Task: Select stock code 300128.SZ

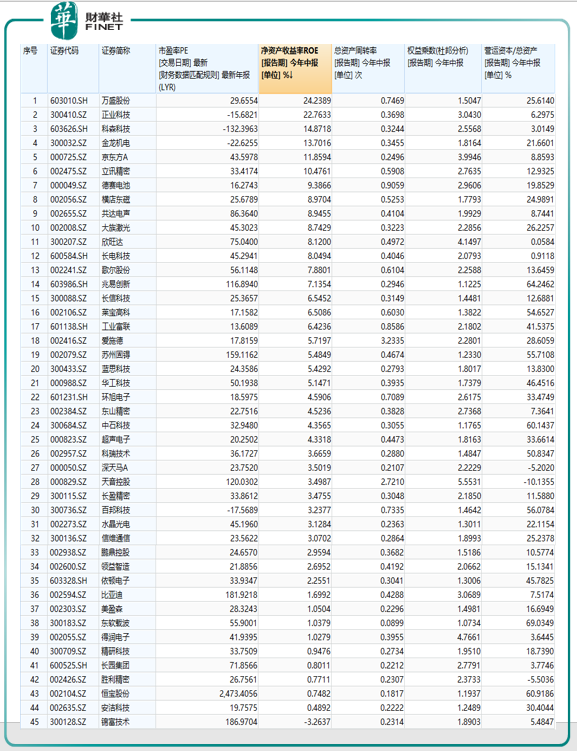Action: (x=68, y=722)
